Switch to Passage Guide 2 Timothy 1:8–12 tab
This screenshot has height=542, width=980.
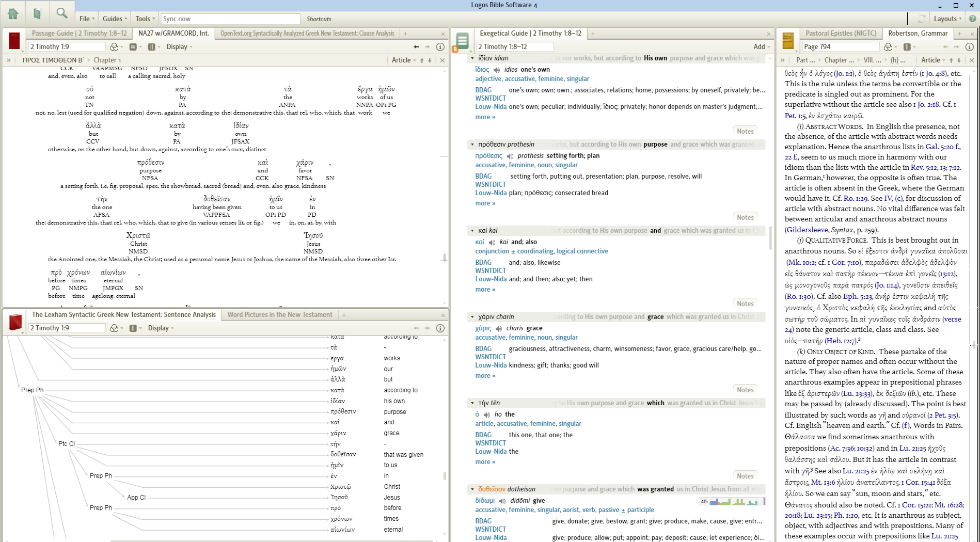click(79, 33)
